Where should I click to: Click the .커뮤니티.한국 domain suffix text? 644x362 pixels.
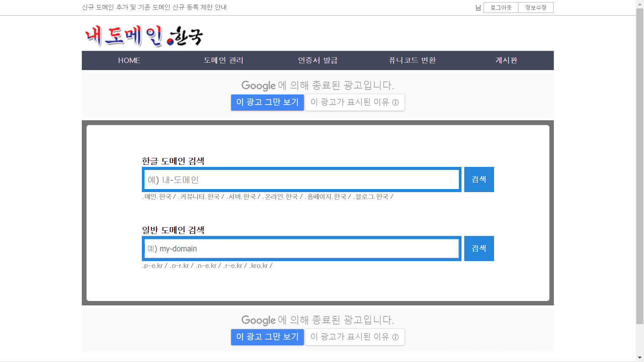click(199, 197)
